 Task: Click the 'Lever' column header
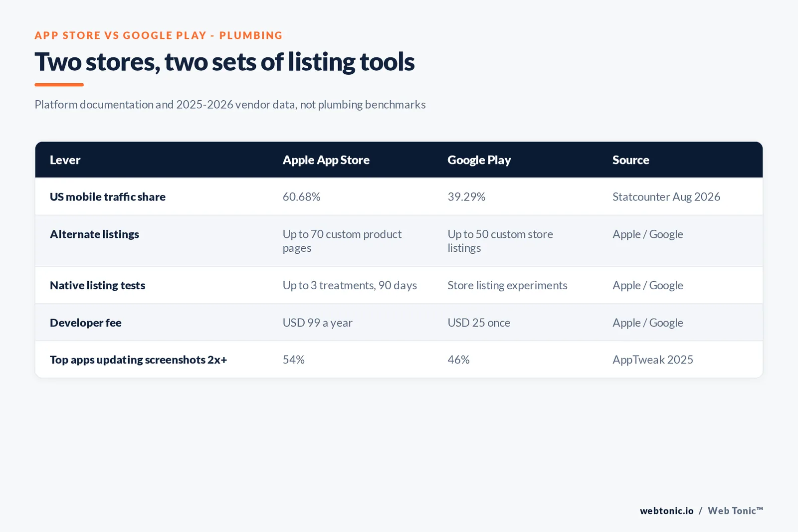pos(65,160)
